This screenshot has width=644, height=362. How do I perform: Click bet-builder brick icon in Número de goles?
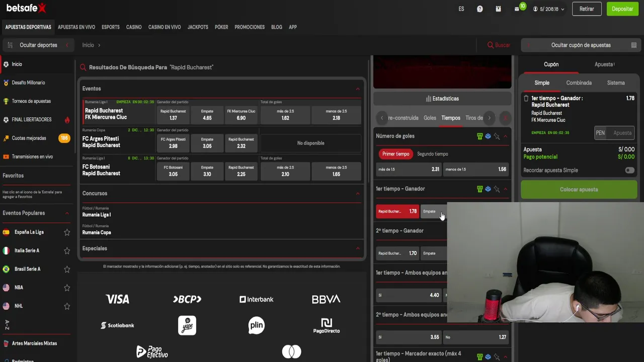click(488, 136)
